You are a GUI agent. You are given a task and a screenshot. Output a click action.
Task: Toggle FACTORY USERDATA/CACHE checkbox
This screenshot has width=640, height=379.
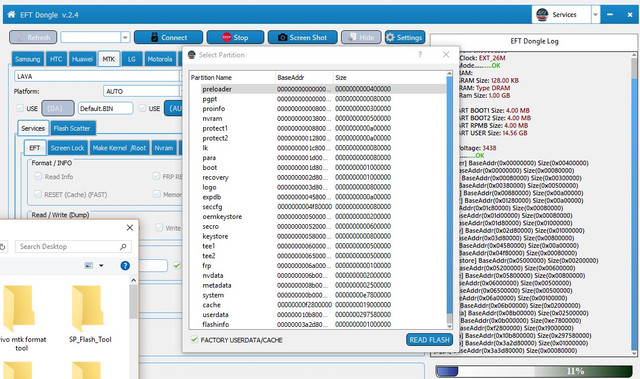[194, 339]
